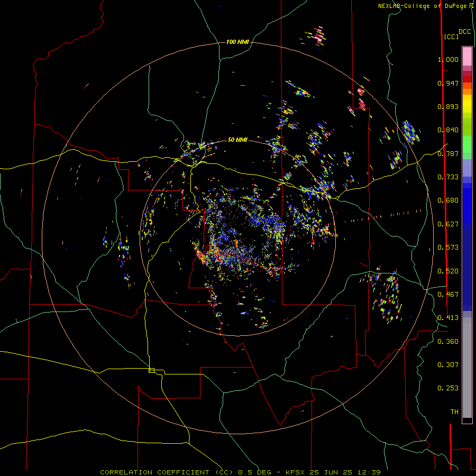The image size is (476, 476).
Task: Select the 0.467 legend value
Action: pyautogui.click(x=448, y=295)
